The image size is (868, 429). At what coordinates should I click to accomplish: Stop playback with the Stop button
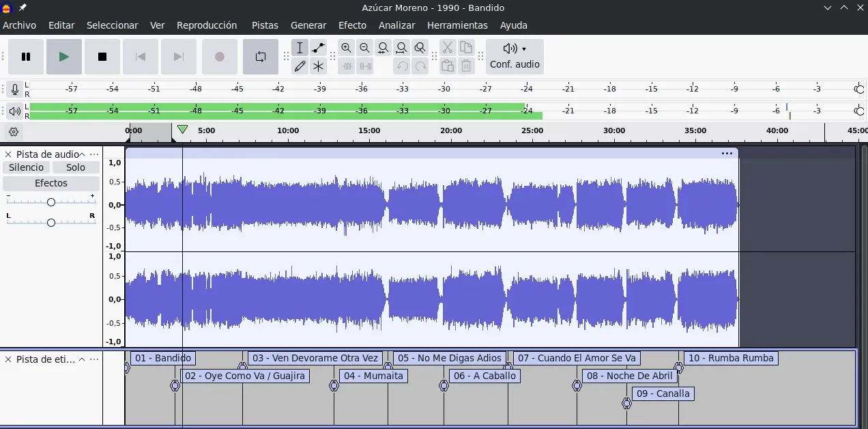[102, 57]
